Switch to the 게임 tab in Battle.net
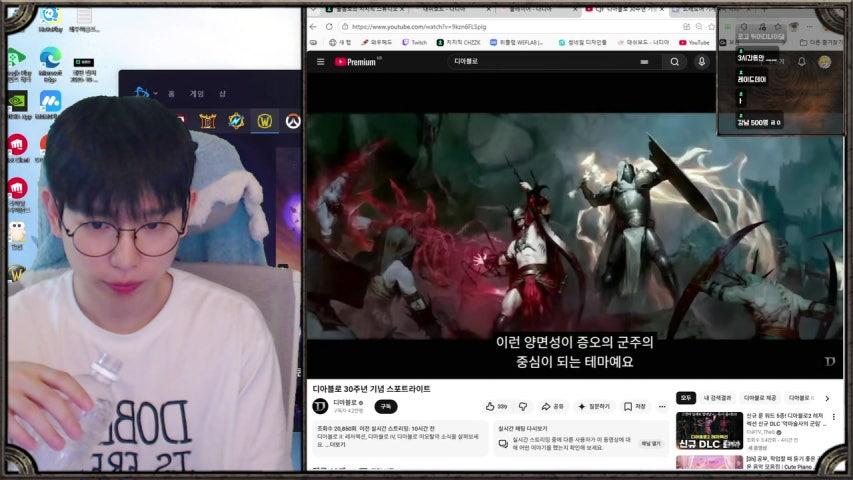853x480 pixels. 197,93
